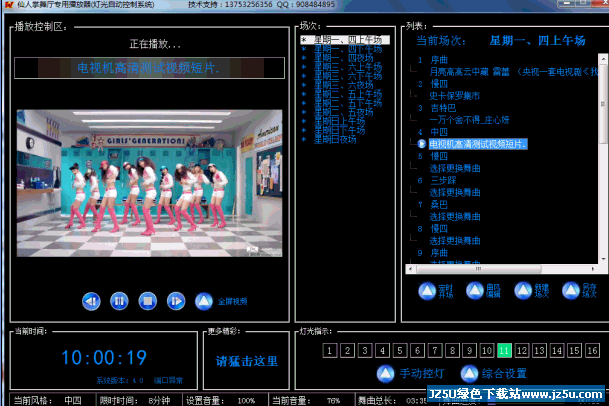Click the 新建场次 new session icon
The width and height of the screenshot is (609, 406).
[x=523, y=291]
